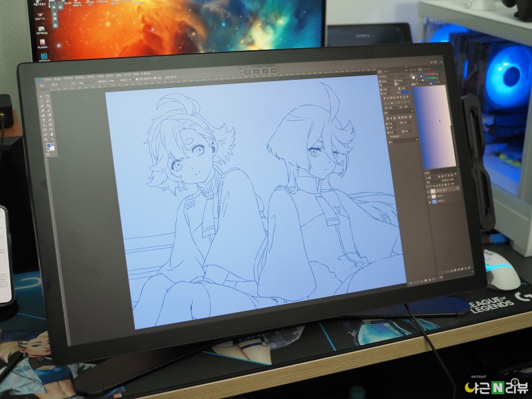Screen dimensions: 532x399
Task: Select the Lasso tool
Action: [48, 101]
